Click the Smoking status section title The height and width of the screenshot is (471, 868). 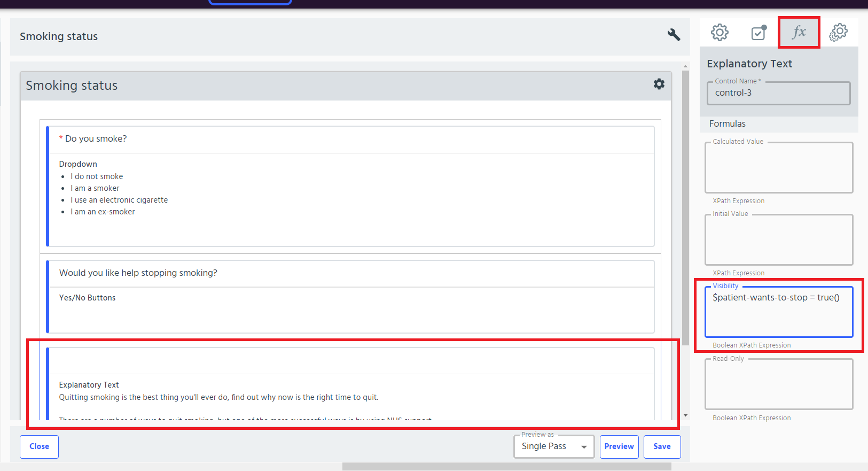pos(72,86)
